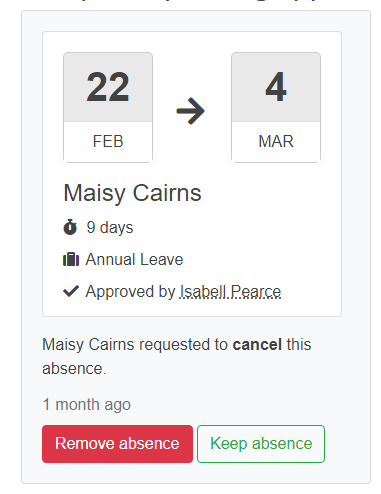381x494 pixels.
Task: Click the Maisy Cairns name heading
Action: point(132,193)
